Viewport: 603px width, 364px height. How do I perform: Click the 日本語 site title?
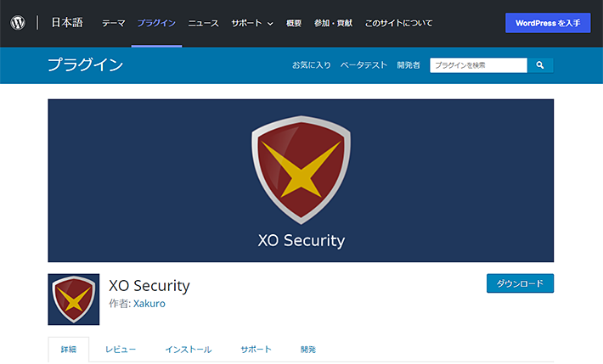pos(67,23)
